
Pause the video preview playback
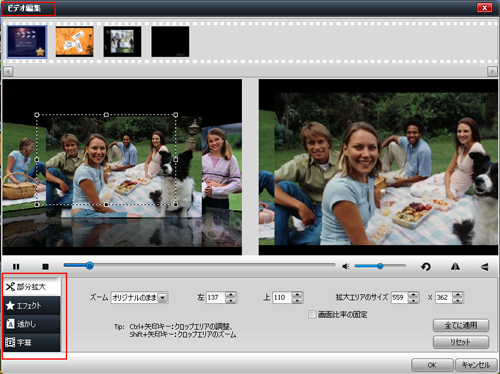pos(16,266)
